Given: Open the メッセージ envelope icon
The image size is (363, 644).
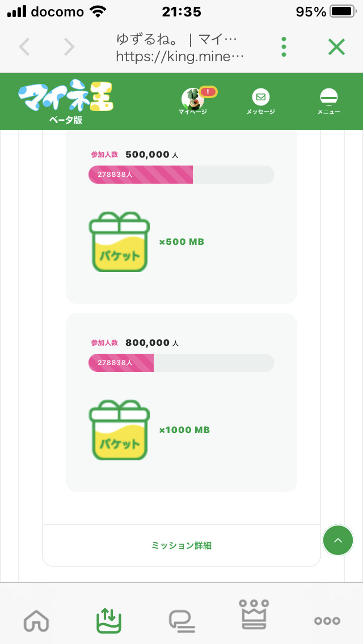Looking at the screenshot, I should 260,98.
